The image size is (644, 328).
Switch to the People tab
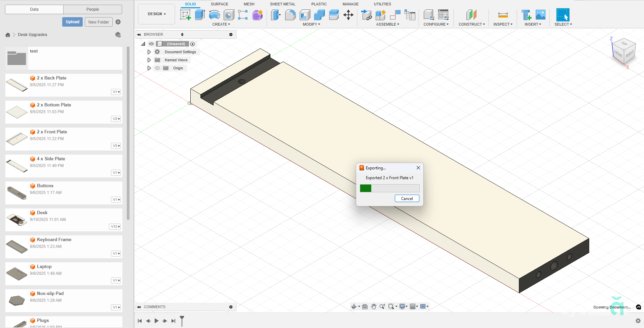click(x=92, y=9)
